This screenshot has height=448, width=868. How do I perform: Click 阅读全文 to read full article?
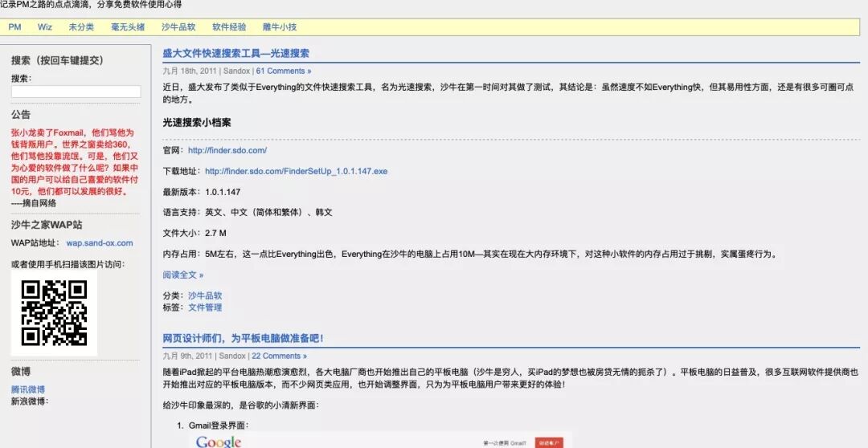(x=183, y=275)
